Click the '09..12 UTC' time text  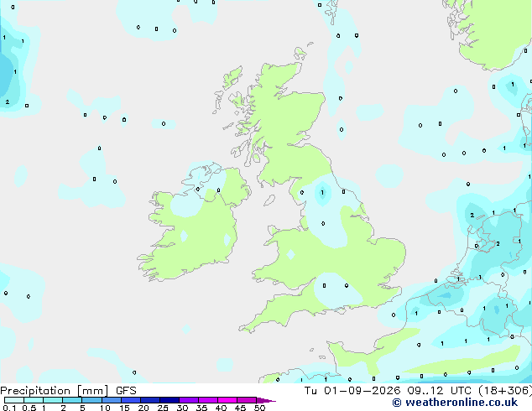click(x=439, y=391)
